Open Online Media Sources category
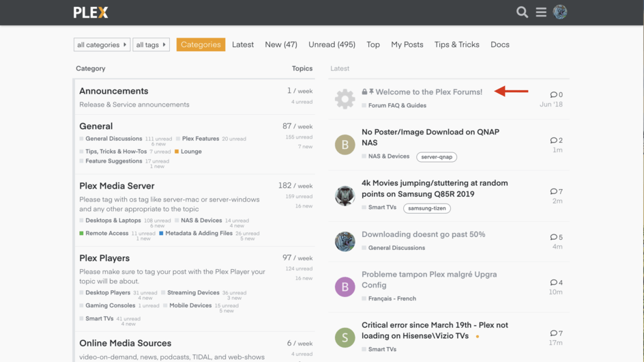Viewport: 644px width, 362px height. (126, 343)
